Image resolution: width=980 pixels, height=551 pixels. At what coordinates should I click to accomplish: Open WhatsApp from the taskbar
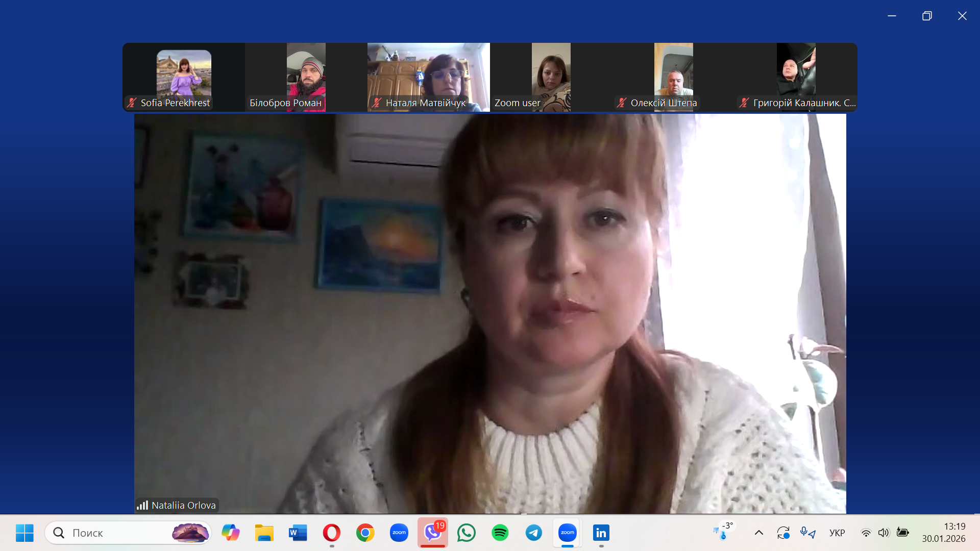tap(467, 533)
